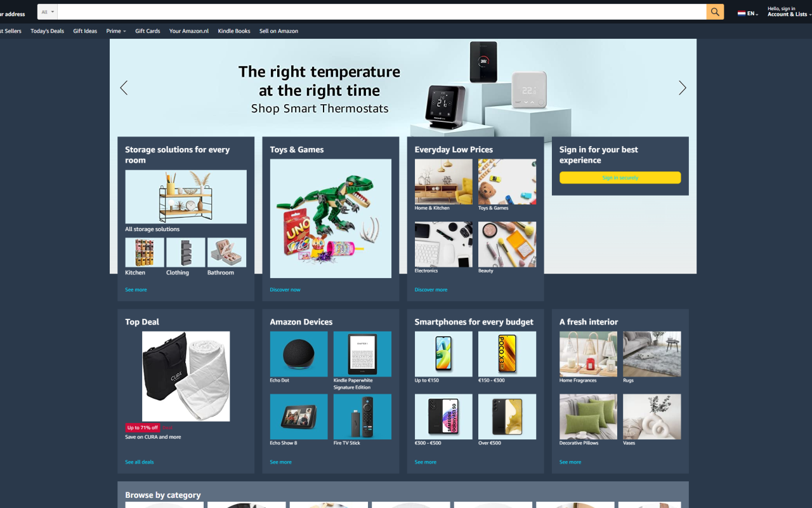This screenshot has height=508, width=812.
Task: Open the Home Fragrances tile
Action: click(x=588, y=354)
